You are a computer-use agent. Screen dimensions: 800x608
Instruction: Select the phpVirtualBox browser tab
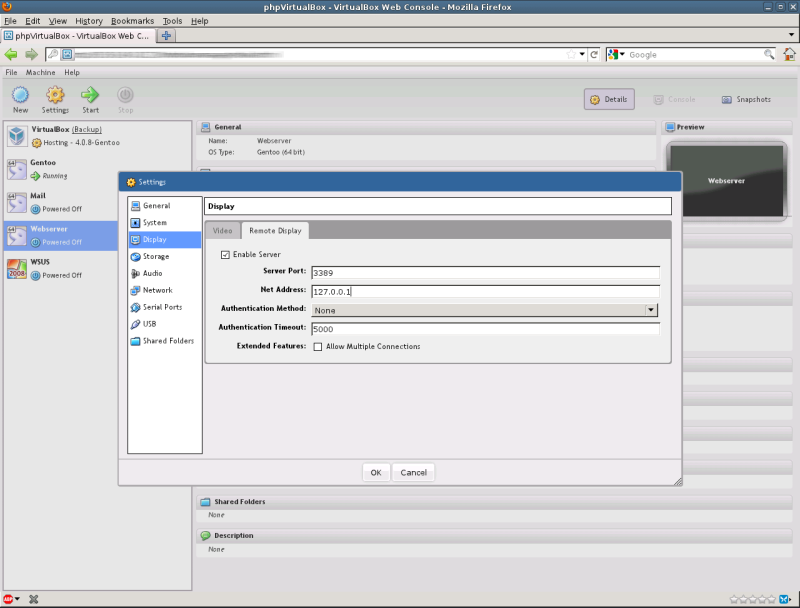click(78, 36)
